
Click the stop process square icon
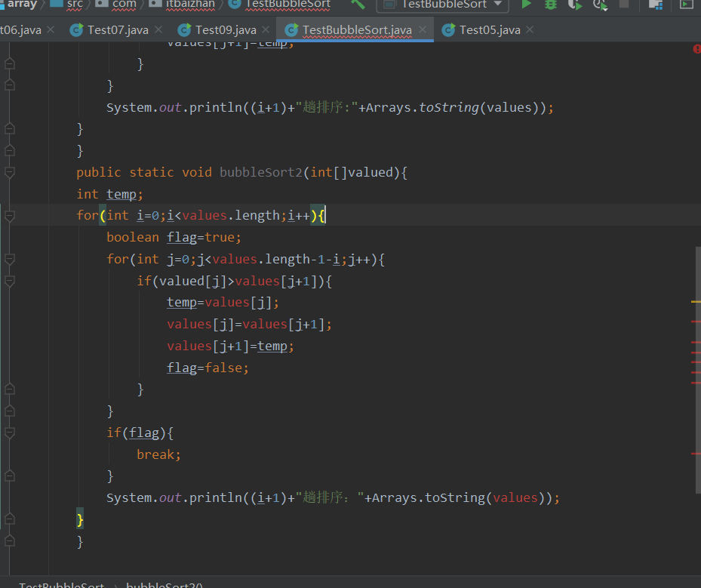click(624, 4)
